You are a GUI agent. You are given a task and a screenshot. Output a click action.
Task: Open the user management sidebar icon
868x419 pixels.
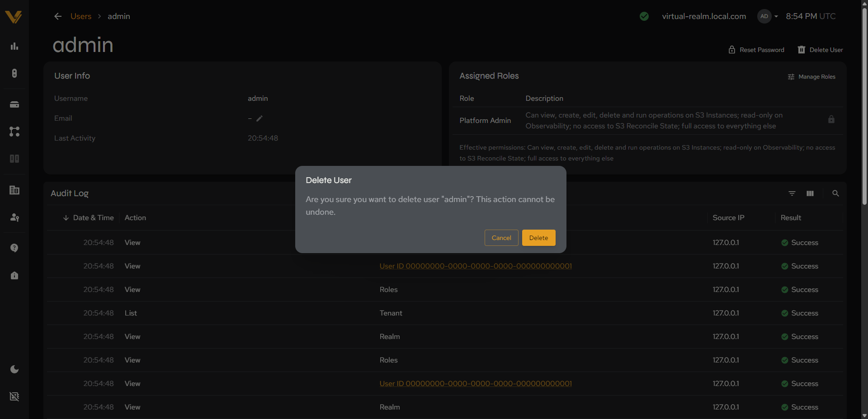(14, 217)
